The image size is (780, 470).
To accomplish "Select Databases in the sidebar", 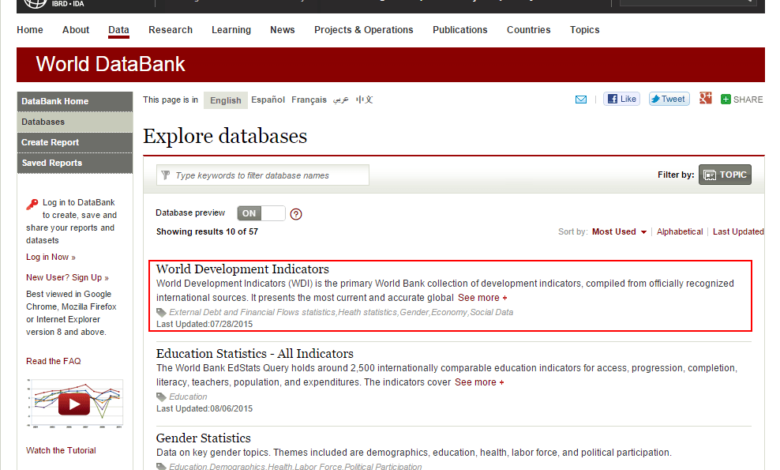I will [x=75, y=122].
